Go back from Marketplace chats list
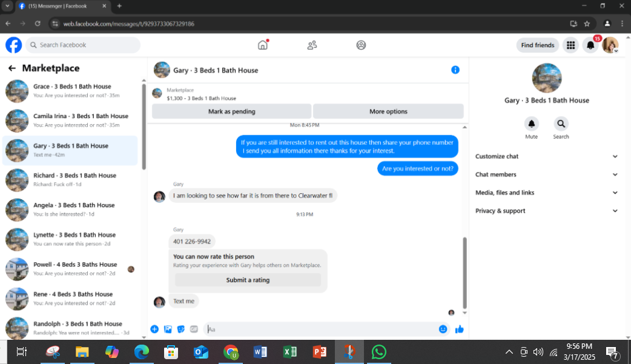The image size is (631, 364). pyautogui.click(x=12, y=68)
